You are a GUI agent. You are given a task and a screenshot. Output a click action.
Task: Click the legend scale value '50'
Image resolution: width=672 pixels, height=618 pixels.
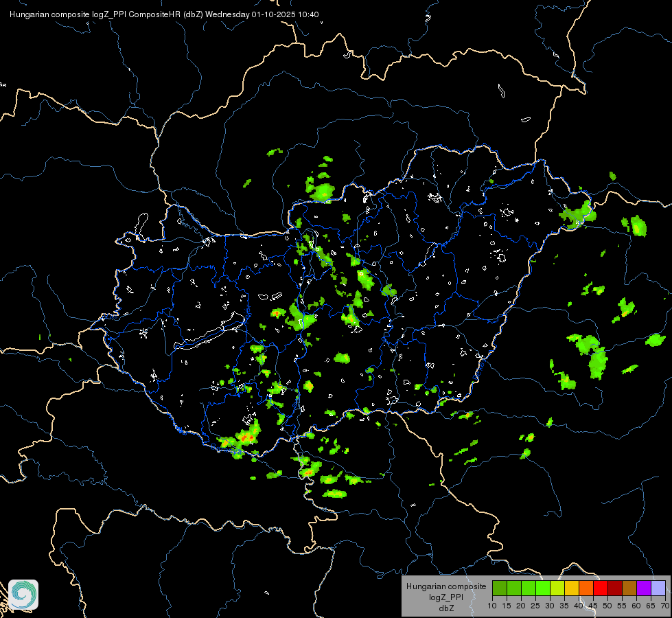point(607,606)
